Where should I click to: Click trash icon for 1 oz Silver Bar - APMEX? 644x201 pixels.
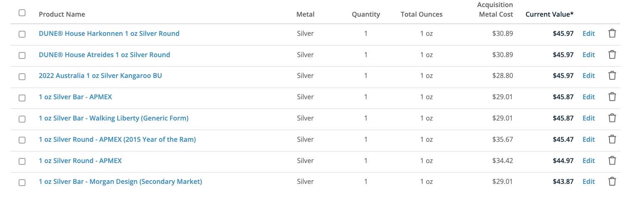point(612,97)
